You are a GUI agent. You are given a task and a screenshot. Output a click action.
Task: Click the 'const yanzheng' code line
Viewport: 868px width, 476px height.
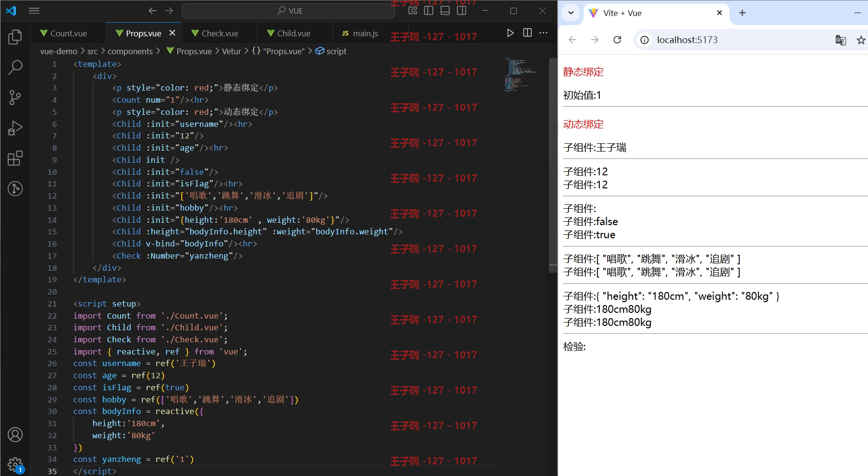click(x=134, y=459)
